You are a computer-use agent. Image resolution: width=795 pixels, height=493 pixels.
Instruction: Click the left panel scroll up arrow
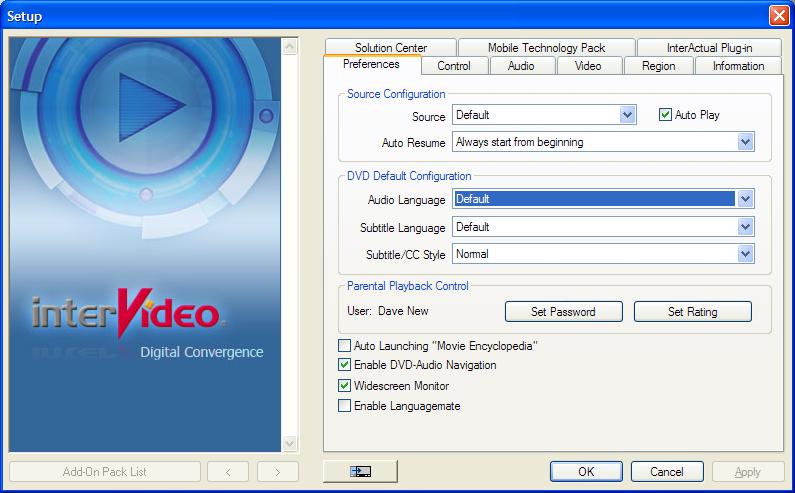(290, 47)
